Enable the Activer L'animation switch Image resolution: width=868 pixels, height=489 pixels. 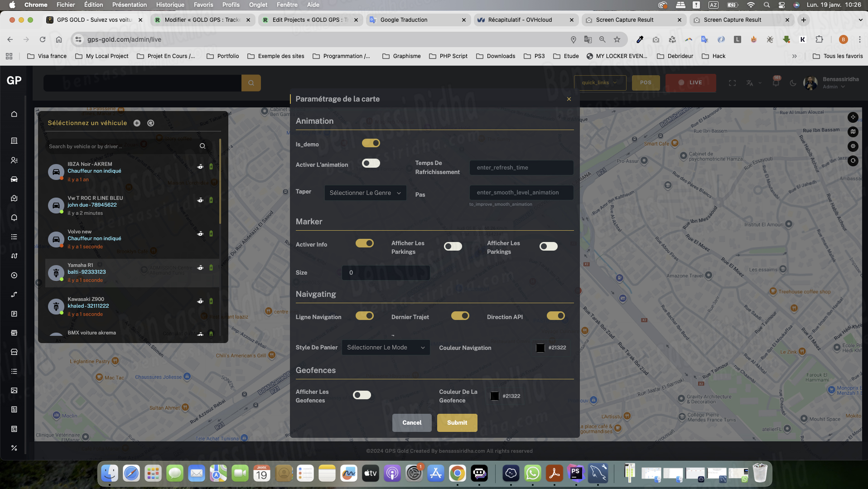pos(371,163)
